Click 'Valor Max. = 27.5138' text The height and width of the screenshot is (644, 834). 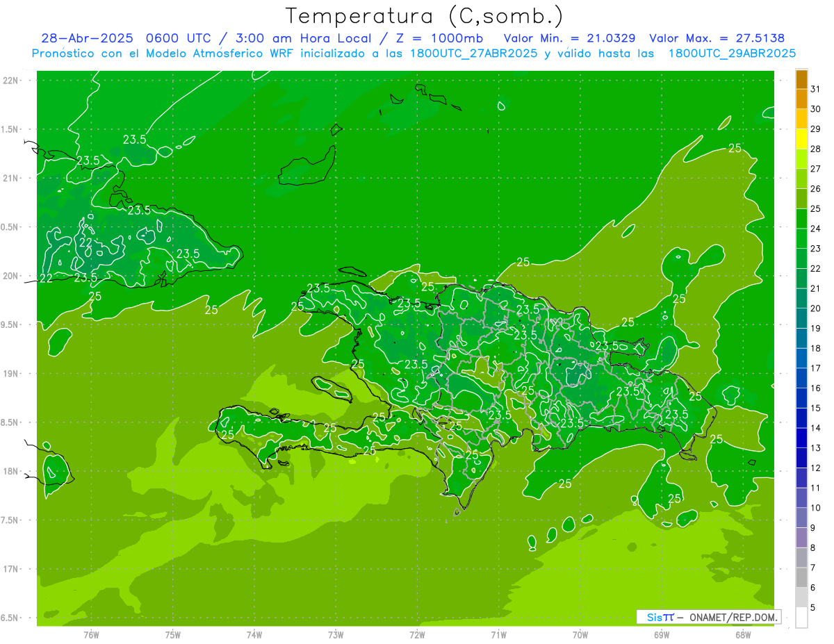tap(717, 38)
